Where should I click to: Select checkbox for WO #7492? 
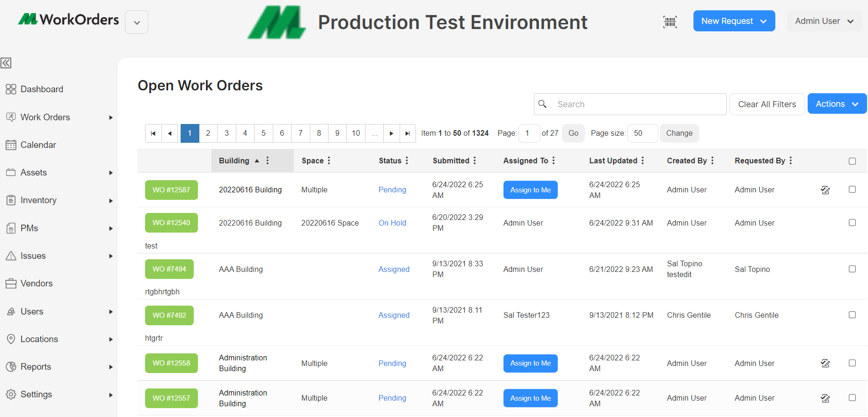(852, 315)
